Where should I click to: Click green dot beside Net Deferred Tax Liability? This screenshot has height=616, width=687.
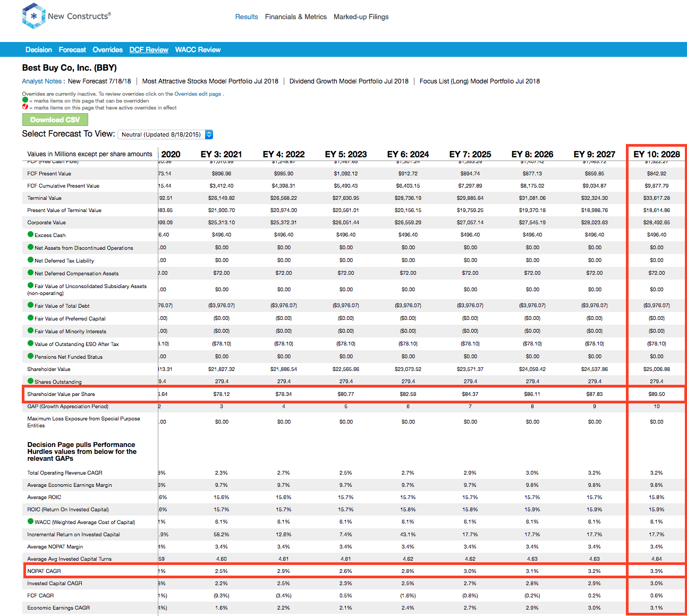click(x=30, y=260)
